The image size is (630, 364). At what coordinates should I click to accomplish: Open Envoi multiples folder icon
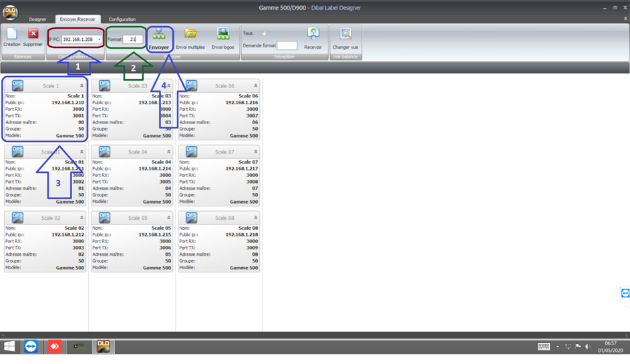(190, 34)
